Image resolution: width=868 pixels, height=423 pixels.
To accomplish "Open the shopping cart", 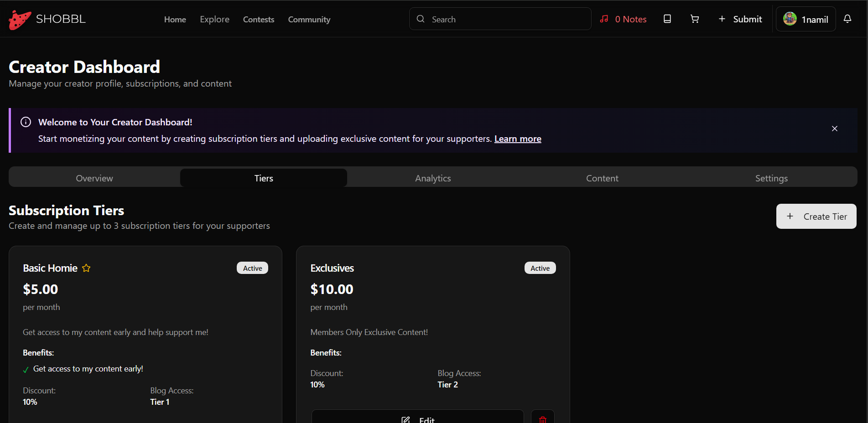I will pyautogui.click(x=694, y=19).
